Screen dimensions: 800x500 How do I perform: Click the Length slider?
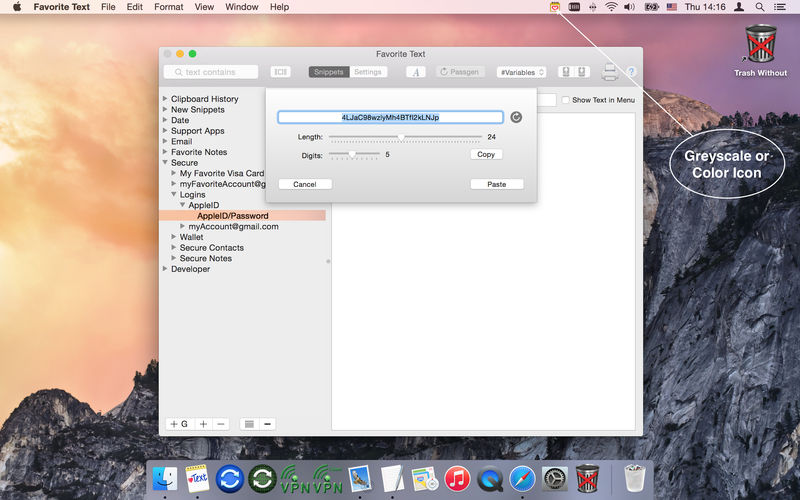(405, 137)
